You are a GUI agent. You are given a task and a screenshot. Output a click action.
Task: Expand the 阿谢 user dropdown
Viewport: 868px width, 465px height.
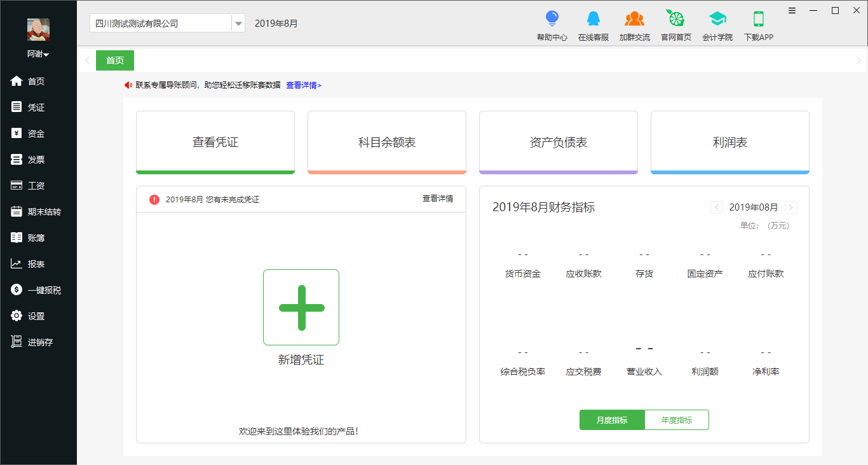[x=38, y=54]
